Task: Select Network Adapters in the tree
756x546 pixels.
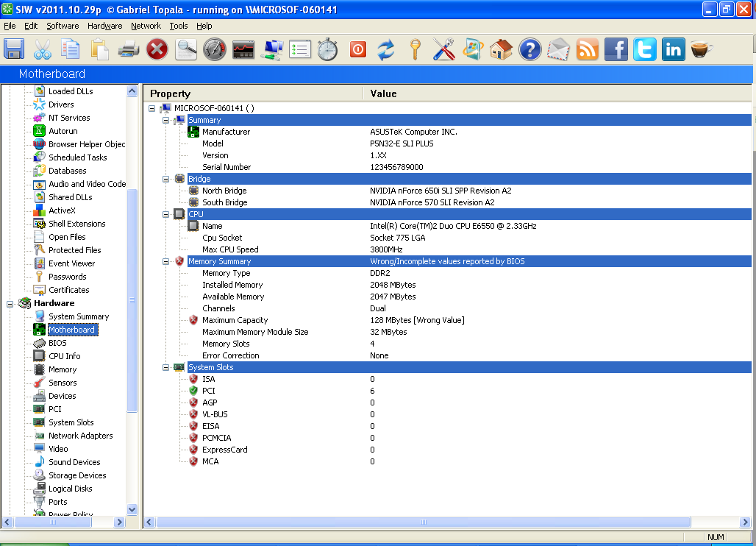Action: (80, 436)
